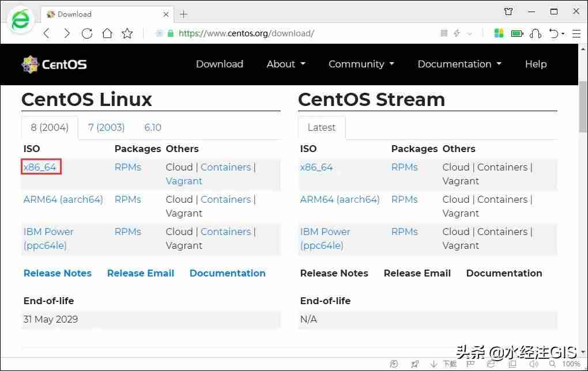
Task: Expand the About menu
Action: tap(286, 64)
